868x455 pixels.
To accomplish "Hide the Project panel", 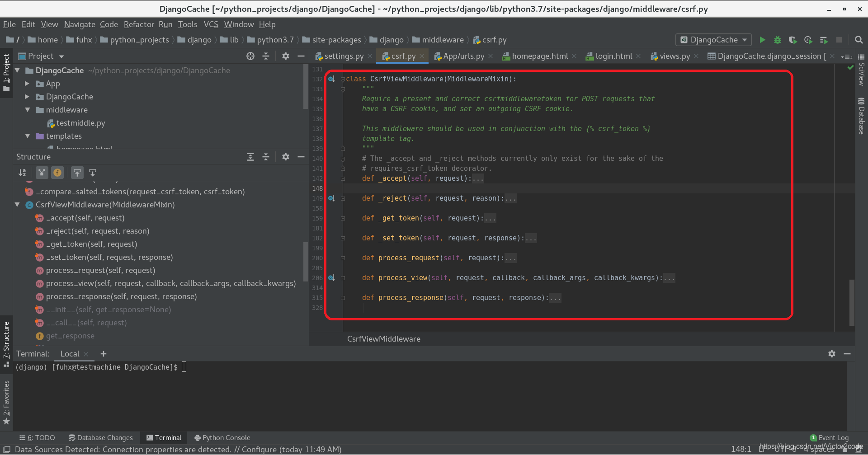I will pyautogui.click(x=301, y=56).
